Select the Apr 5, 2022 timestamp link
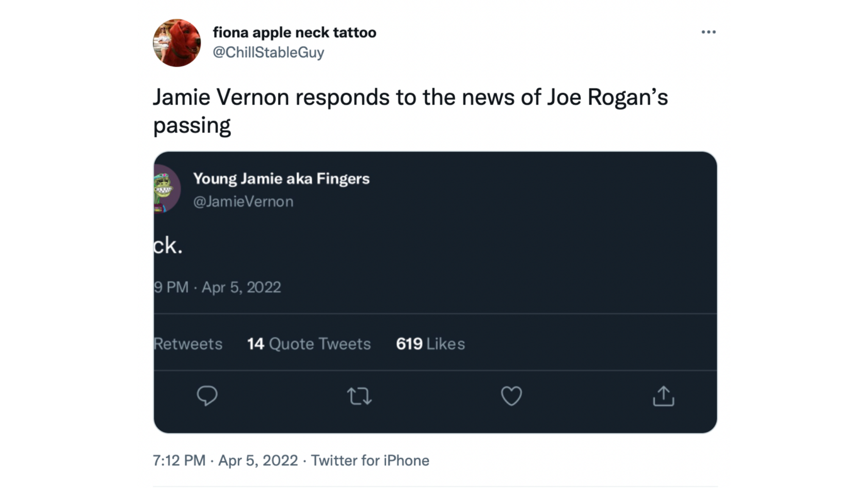868x488 pixels. pos(242,287)
